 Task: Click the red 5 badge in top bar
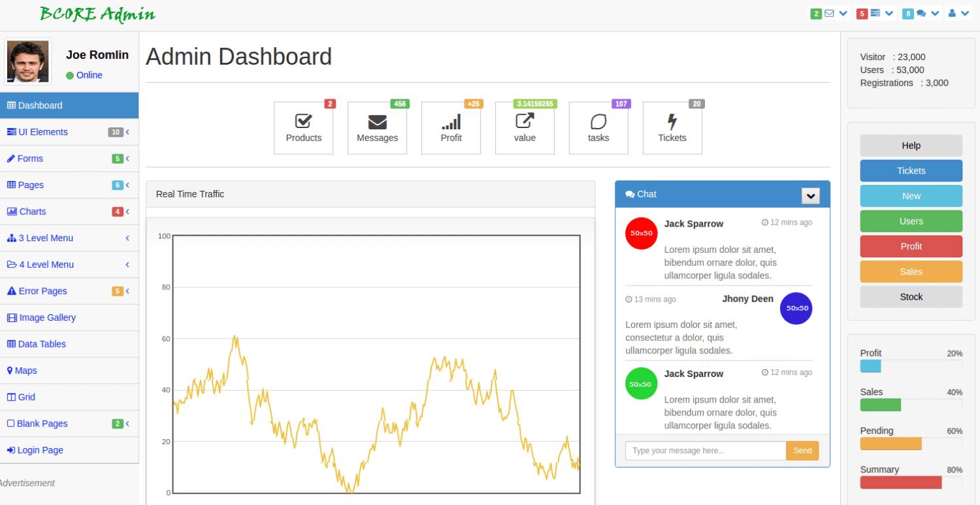(862, 14)
